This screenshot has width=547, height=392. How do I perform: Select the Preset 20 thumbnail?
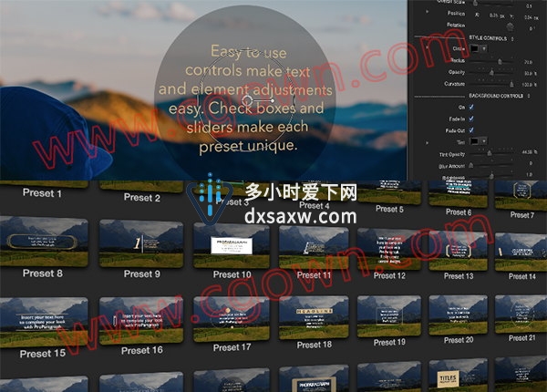click(458, 315)
